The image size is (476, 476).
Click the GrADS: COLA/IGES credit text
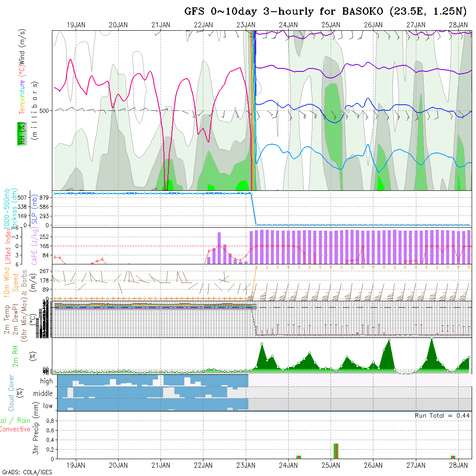point(27,472)
